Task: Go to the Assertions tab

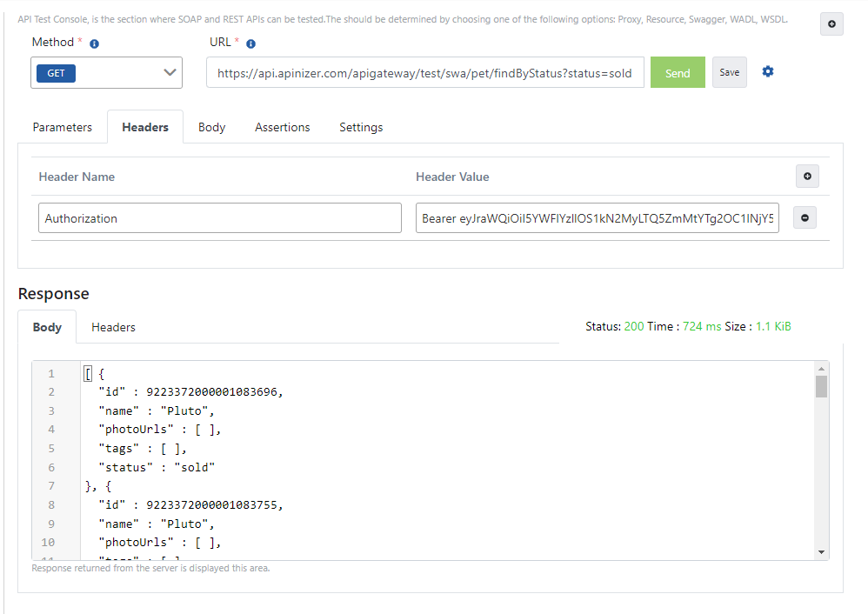Action: [282, 127]
